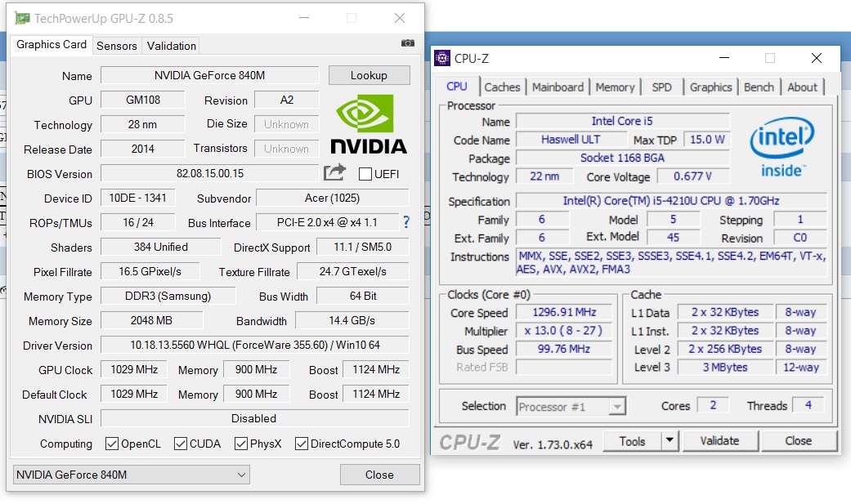851x504 pixels.
Task: Open the Bench tab in CPU-Z
Action: (759, 87)
